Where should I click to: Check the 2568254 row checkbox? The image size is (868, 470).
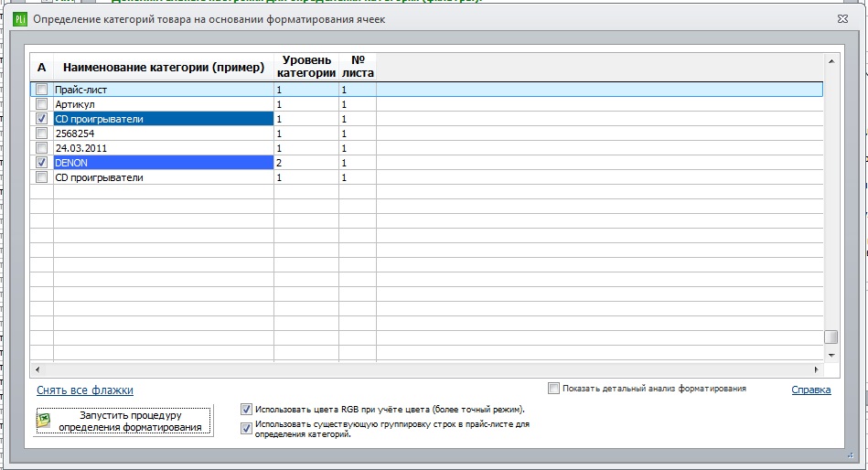coord(41,134)
